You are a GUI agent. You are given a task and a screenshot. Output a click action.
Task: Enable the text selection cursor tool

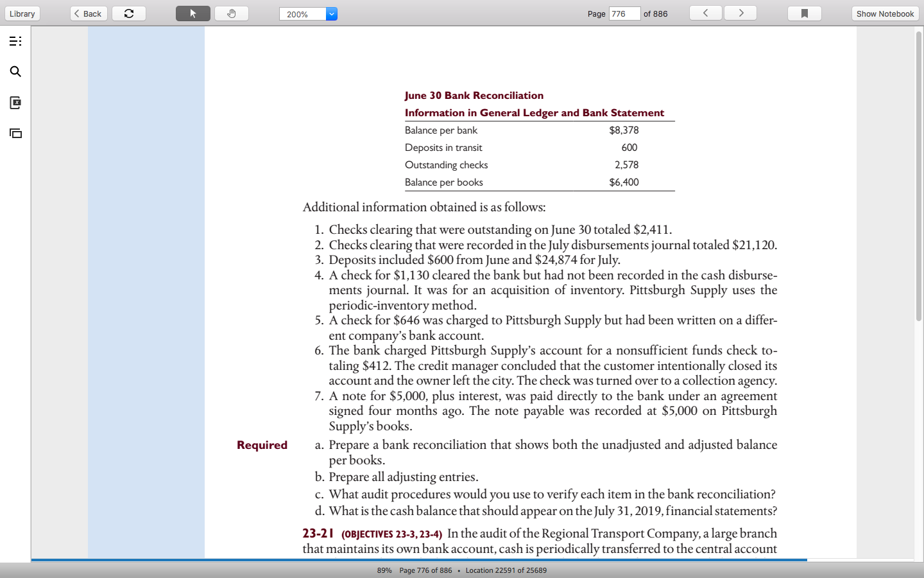(x=193, y=13)
